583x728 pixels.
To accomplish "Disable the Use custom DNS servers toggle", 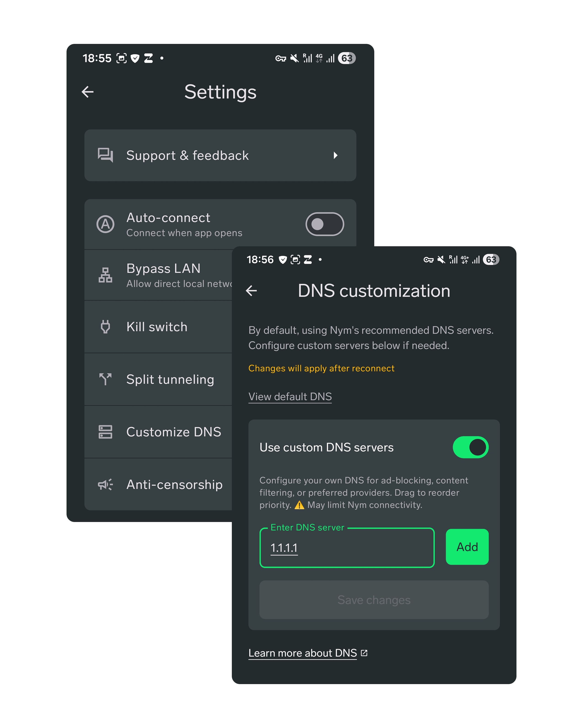I will 471,447.
